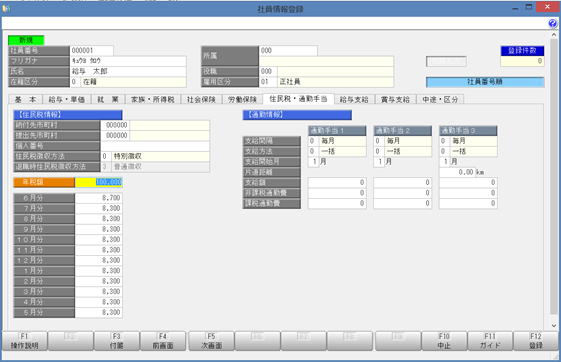Click the 所属 code field 000
Screen dimensions: 561x362
[x=288, y=50]
